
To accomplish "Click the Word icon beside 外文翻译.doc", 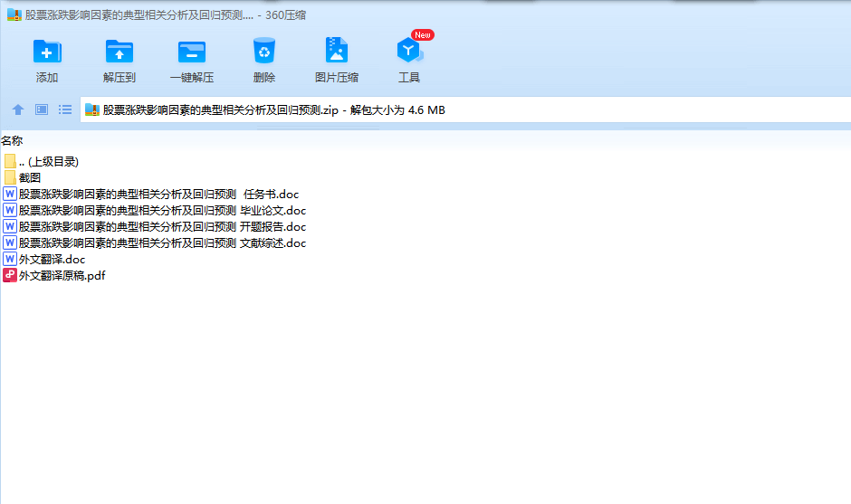I will pos(10,259).
